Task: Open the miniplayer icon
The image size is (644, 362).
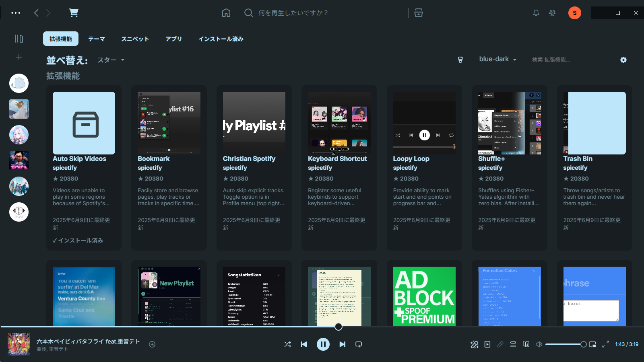Action: point(592,344)
